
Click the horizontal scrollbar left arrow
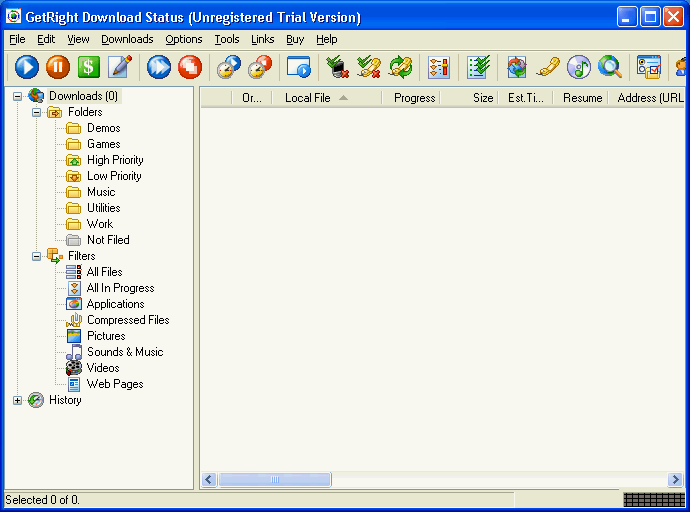coord(209,479)
